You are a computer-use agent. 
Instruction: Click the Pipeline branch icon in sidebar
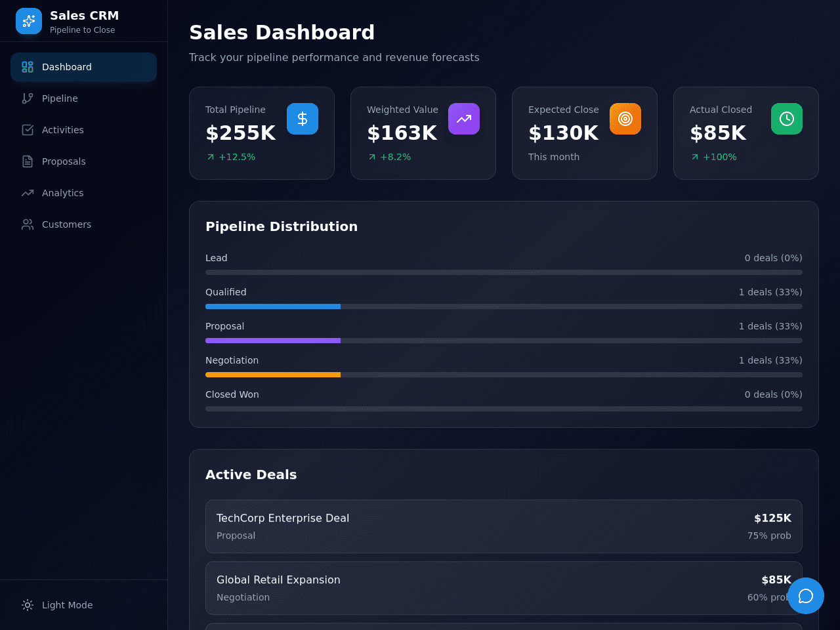(x=28, y=98)
